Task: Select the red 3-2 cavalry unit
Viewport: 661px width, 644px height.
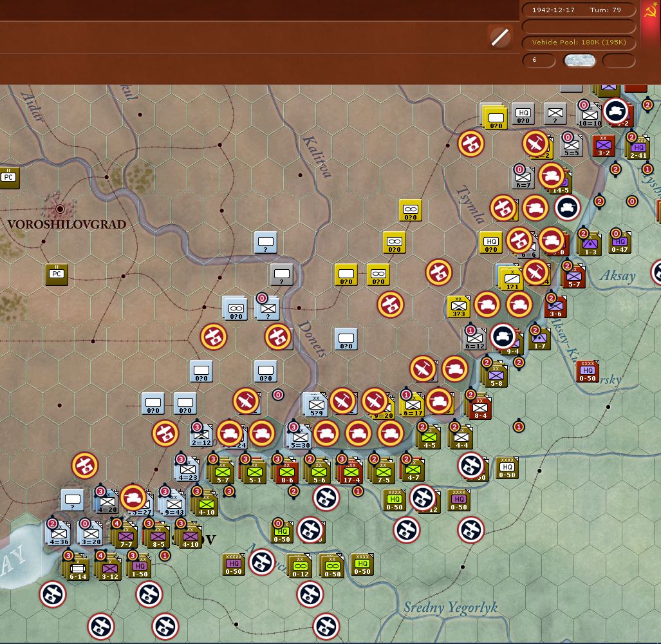Action: [x=603, y=145]
